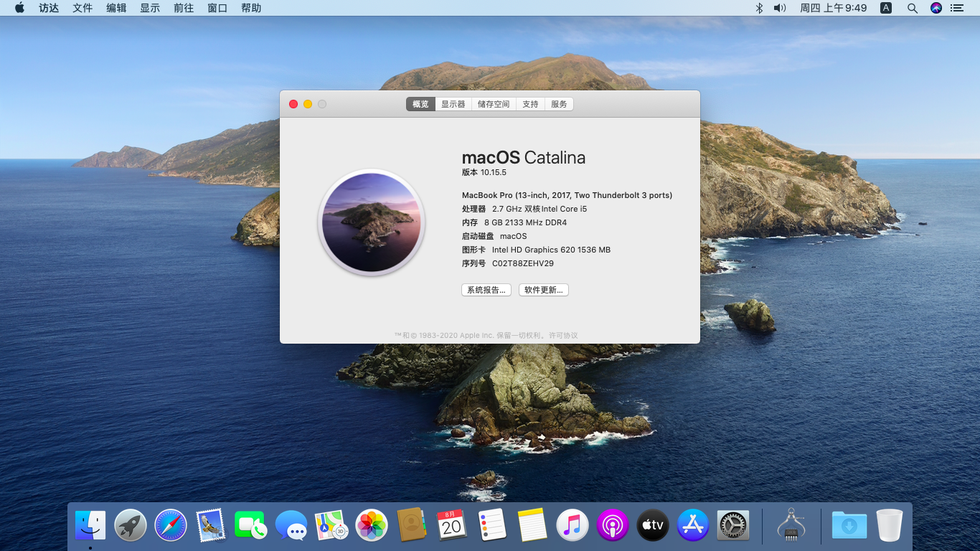Switch to 储存空间 tab
Viewport: 980px width, 551px height.
click(x=494, y=104)
